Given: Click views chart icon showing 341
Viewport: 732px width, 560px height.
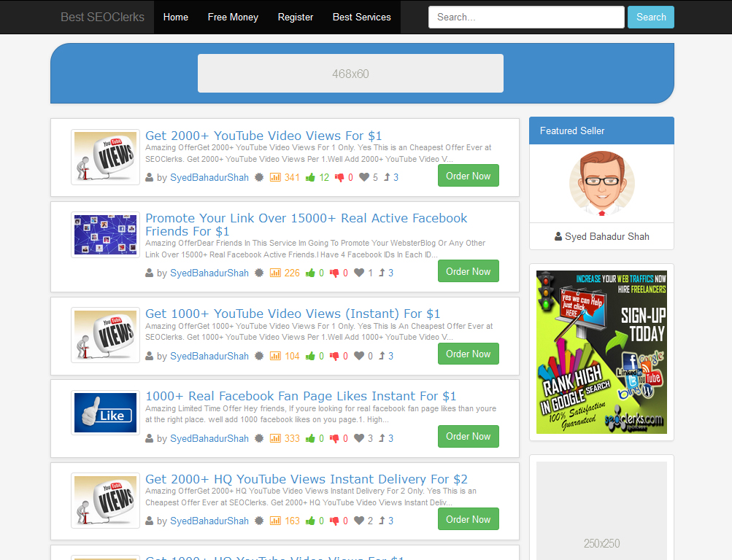Looking at the screenshot, I should (x=275, y=177).
